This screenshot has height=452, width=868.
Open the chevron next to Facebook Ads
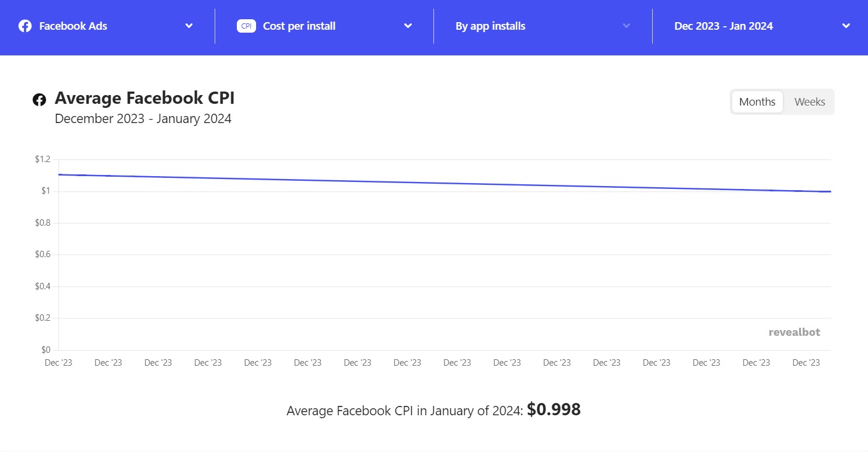(x=188, y=26)
